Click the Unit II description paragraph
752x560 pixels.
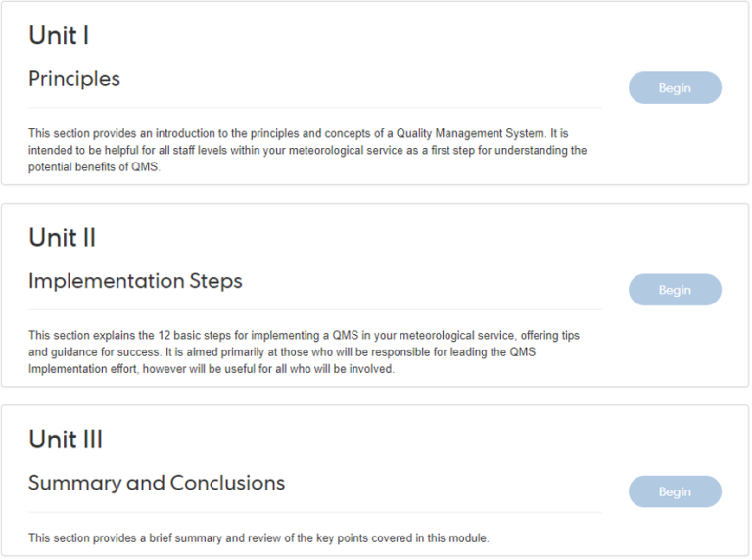click(x=304, y=351)
